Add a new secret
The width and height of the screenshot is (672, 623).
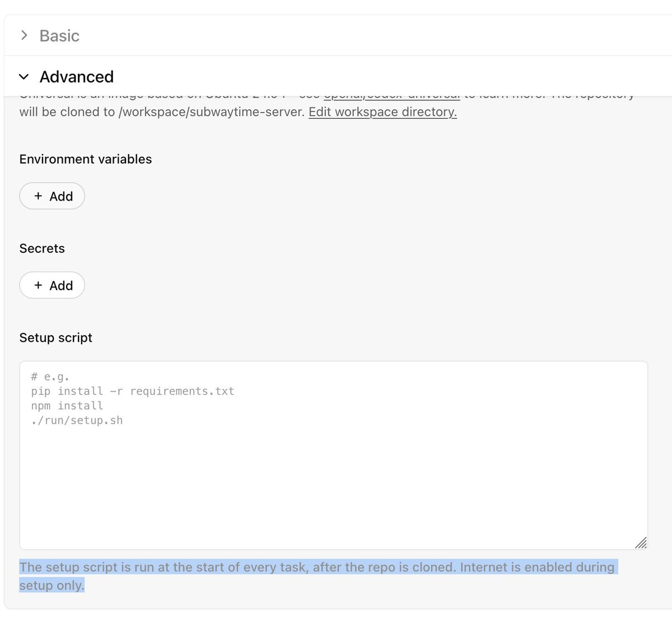[52, 285]
